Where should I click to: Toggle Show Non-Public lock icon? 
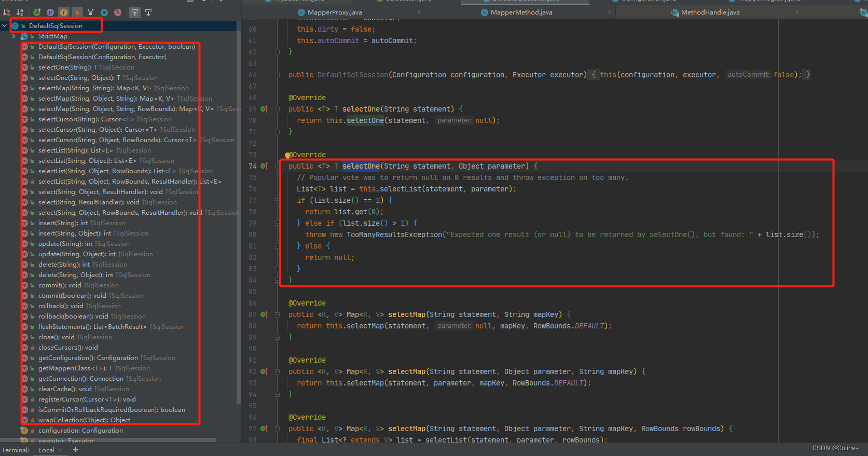[x=77, y=12]
